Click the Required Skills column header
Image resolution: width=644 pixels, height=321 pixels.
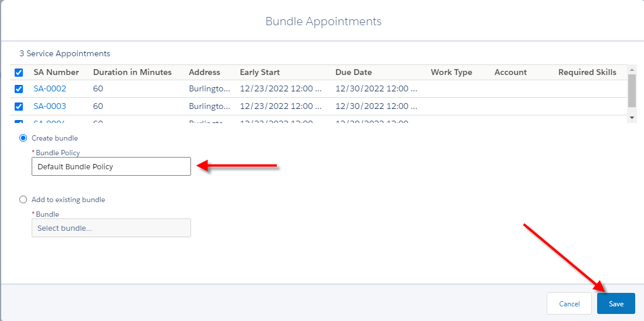click(587, 73)
